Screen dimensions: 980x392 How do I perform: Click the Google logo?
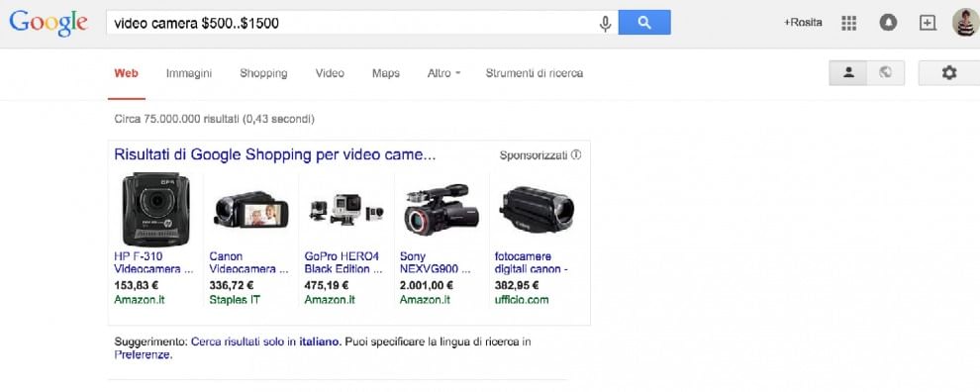pyautogui.click(x=49, y=23)
